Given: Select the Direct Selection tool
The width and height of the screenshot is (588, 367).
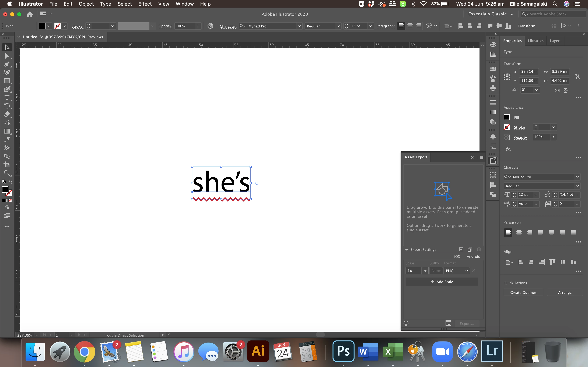Looking at the screenshot, I should [x=7, y=56].
